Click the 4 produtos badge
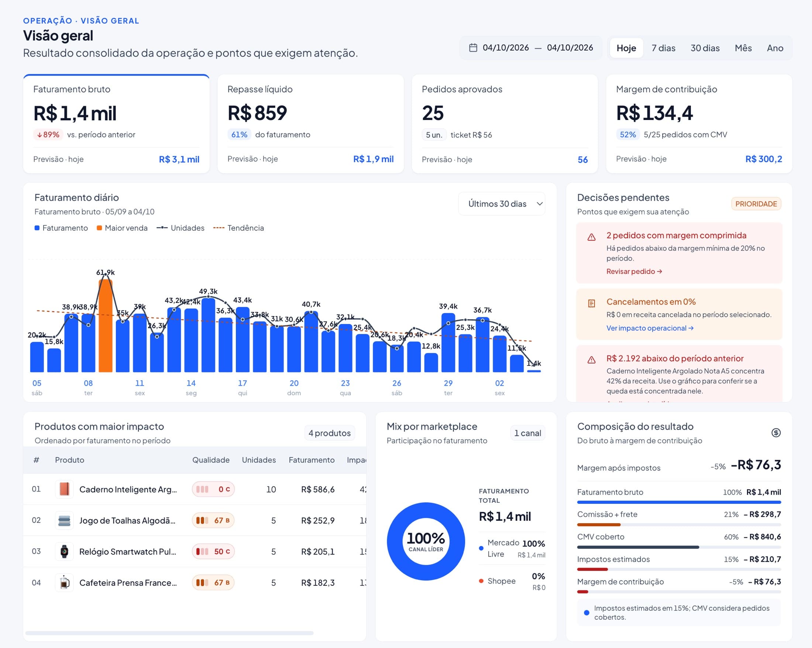The image size is (812, 648). pyautogui.click(x=329, y=433)
